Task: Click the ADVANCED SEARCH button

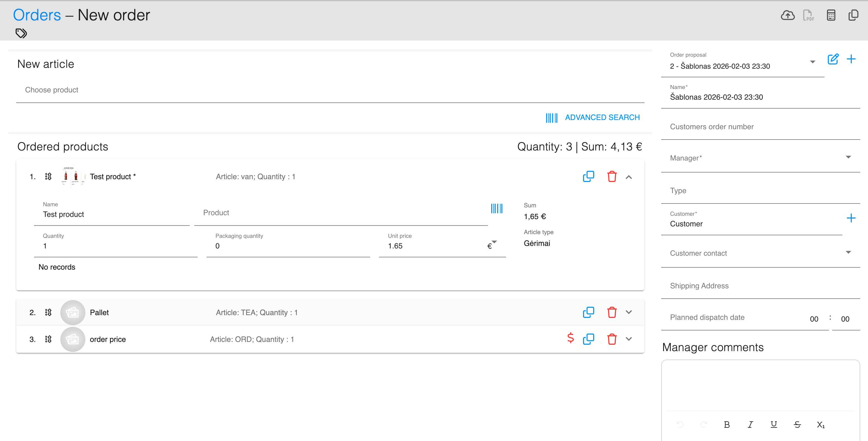Action: pyautogui.click(x=602, y=118)
